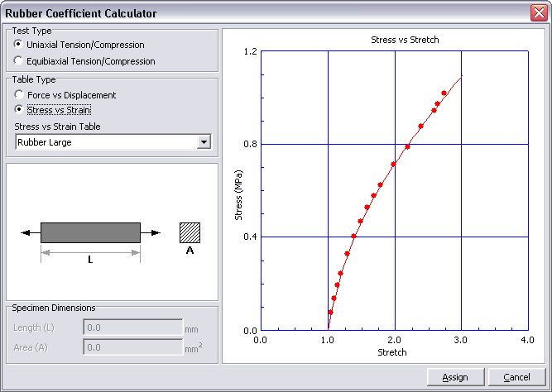Select the Stress vs Strain radio button
552x392 pixels.
pyautogui.click(x=19, y=109)
